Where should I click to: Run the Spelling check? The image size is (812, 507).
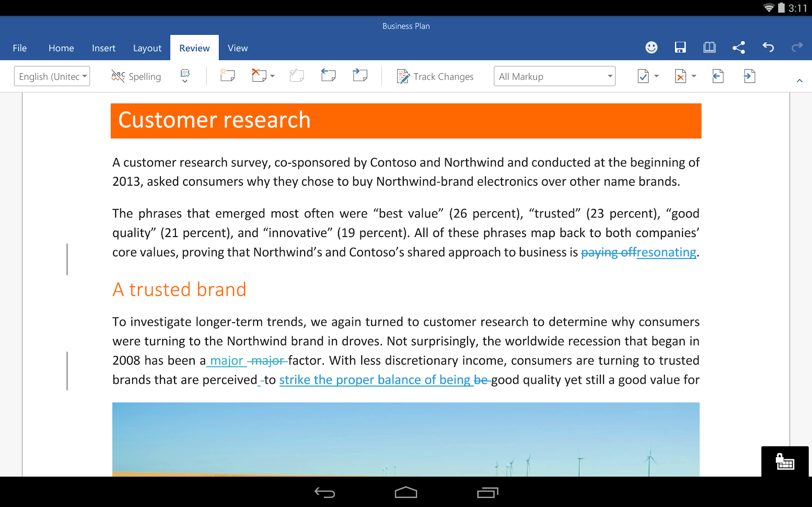(136, 77)
